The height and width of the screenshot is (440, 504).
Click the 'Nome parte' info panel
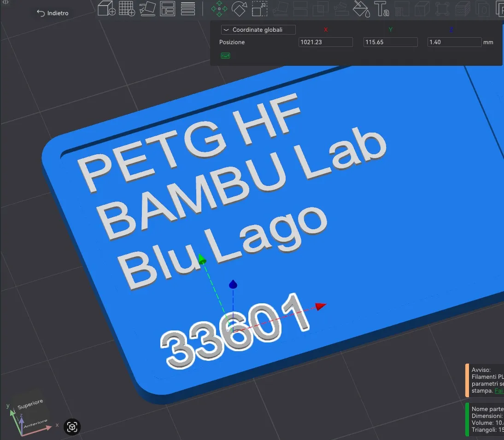tap(485, 419)
